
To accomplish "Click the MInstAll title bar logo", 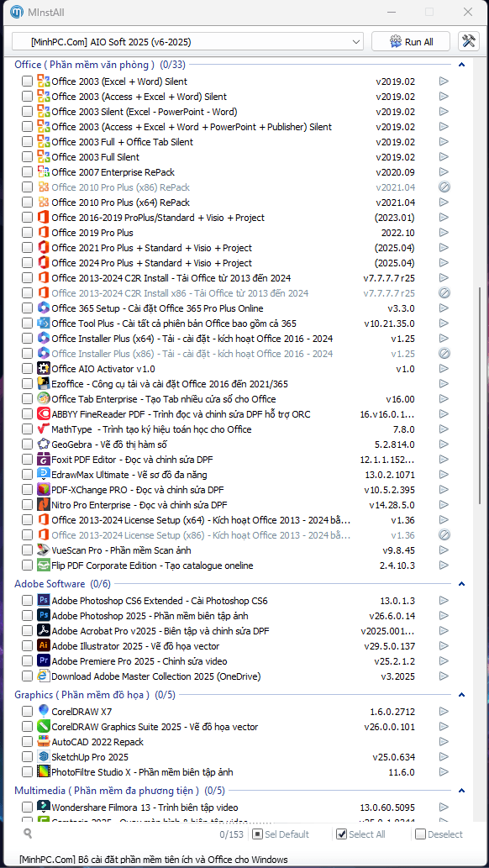I will click(x=17, y=12).
